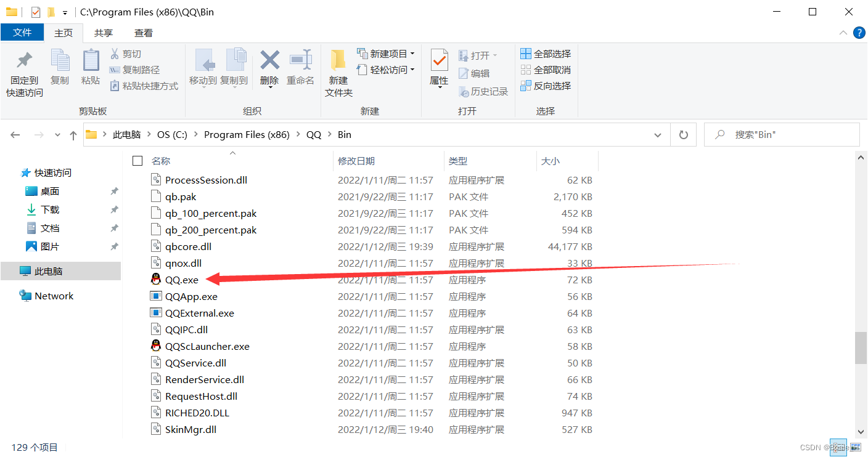The width and height of the screenshot is (868, 457).
Task: Click the Select none icon
Action: tap(526, 70)
